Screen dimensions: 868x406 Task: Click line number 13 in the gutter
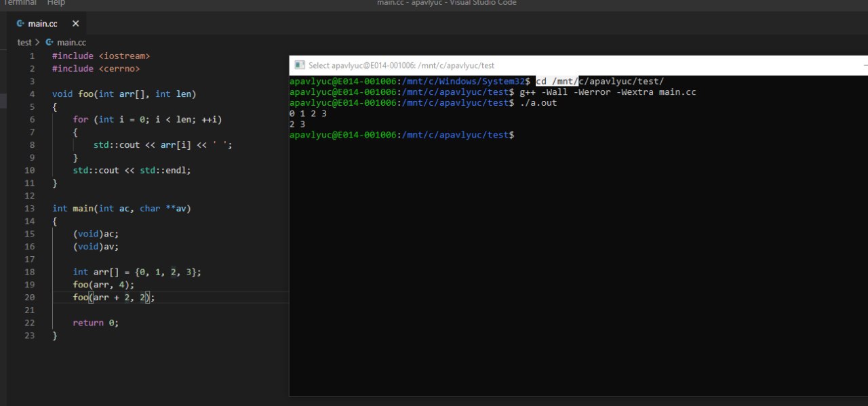coord(29,208)
